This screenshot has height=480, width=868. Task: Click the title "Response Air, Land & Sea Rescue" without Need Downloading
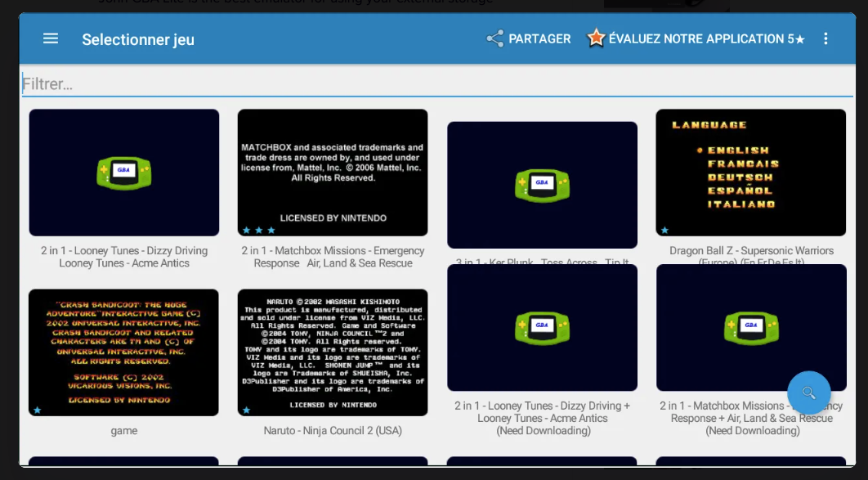point(333,263)
